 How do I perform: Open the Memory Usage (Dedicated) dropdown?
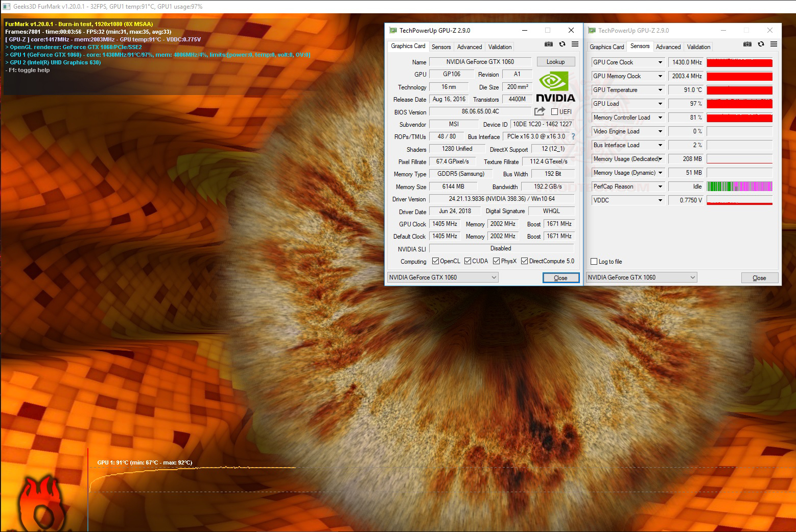660,159
